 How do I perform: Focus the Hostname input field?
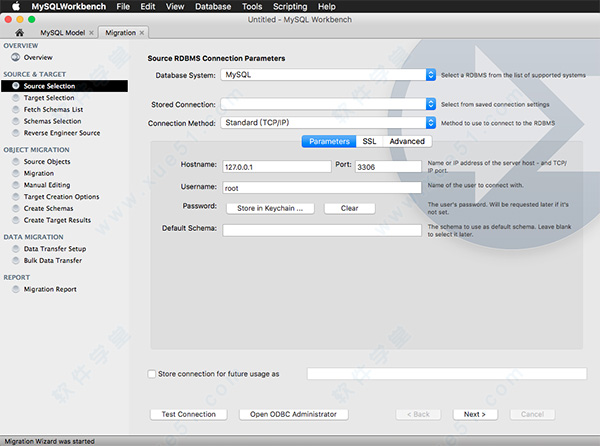point(277,167)
